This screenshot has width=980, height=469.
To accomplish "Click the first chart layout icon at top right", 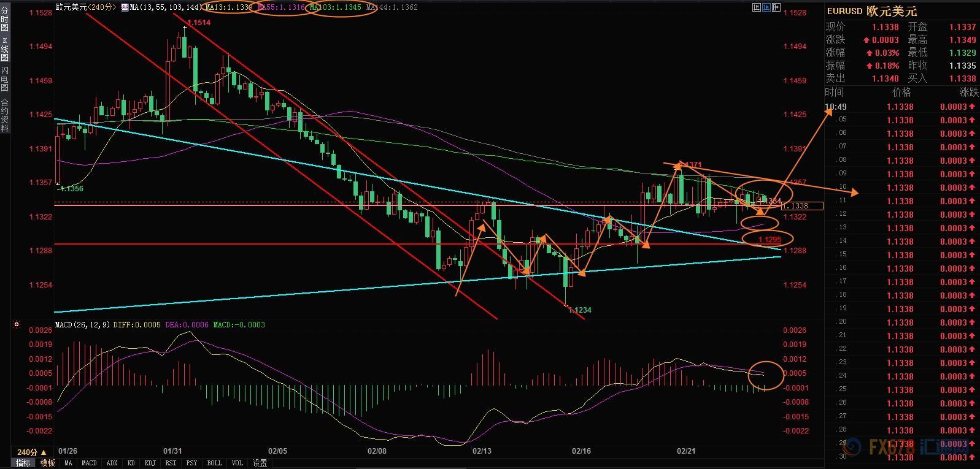I will click(755, 7).
